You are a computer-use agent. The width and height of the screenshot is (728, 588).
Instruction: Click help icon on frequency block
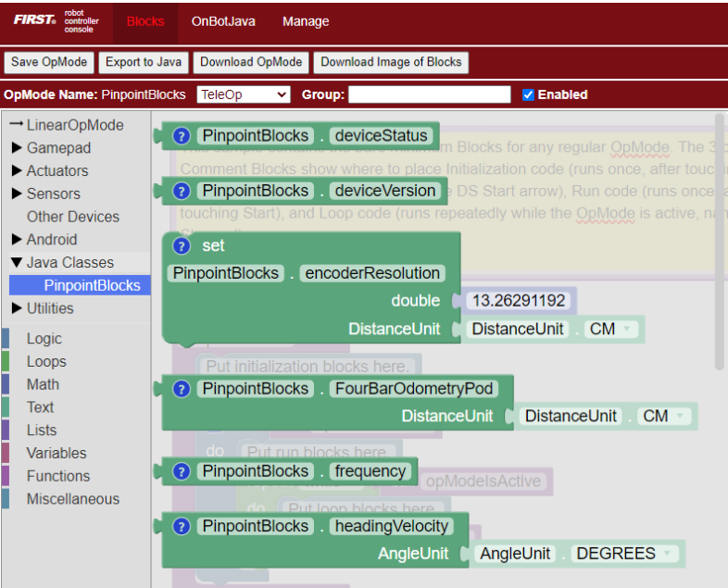(x=182, y=471)
